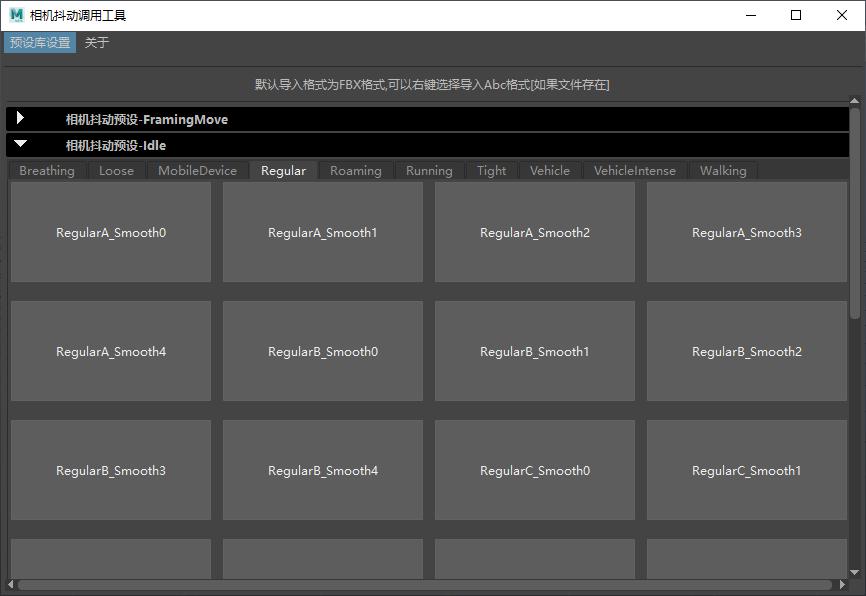Go to the Running tab

[x=429, y=171]
